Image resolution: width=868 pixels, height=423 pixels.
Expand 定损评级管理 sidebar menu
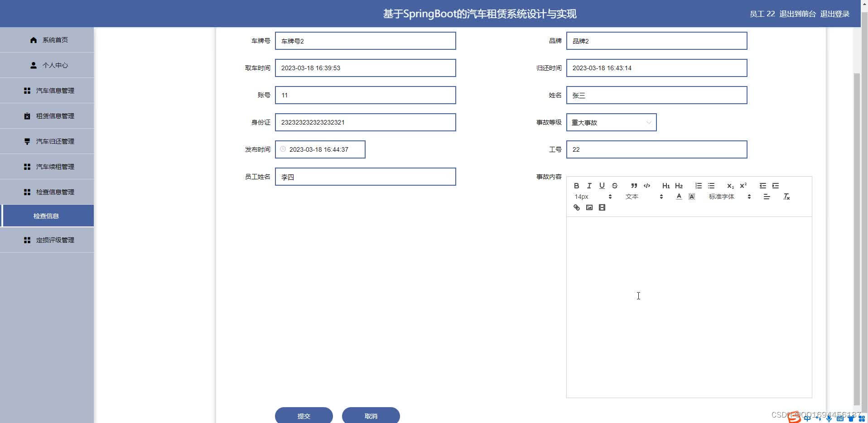click(47, 240)
